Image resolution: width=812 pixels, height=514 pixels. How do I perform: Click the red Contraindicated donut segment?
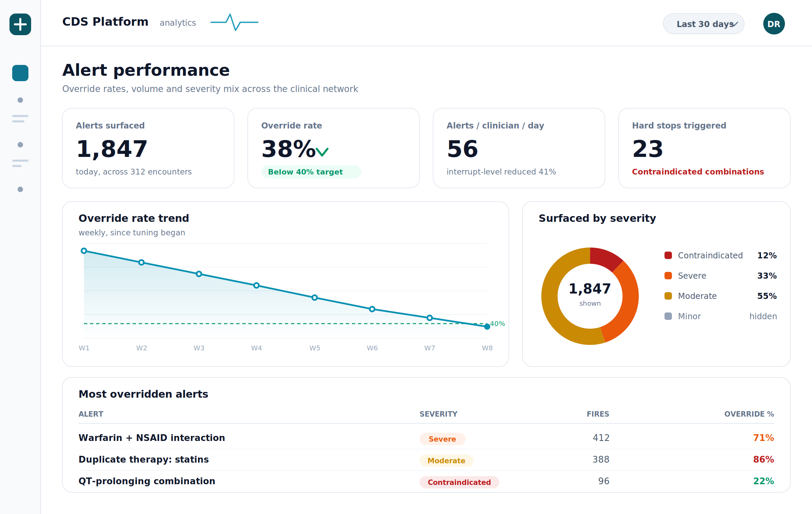(605, 258)
